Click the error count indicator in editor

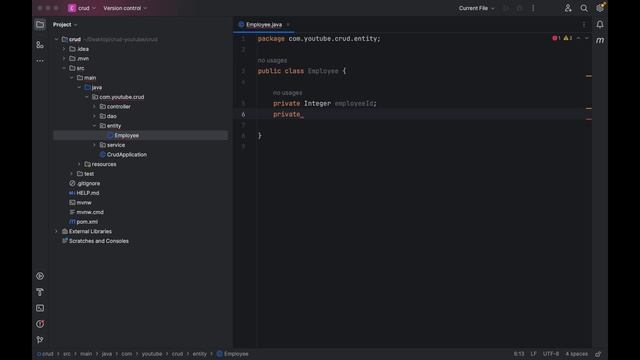pos(556,38)
